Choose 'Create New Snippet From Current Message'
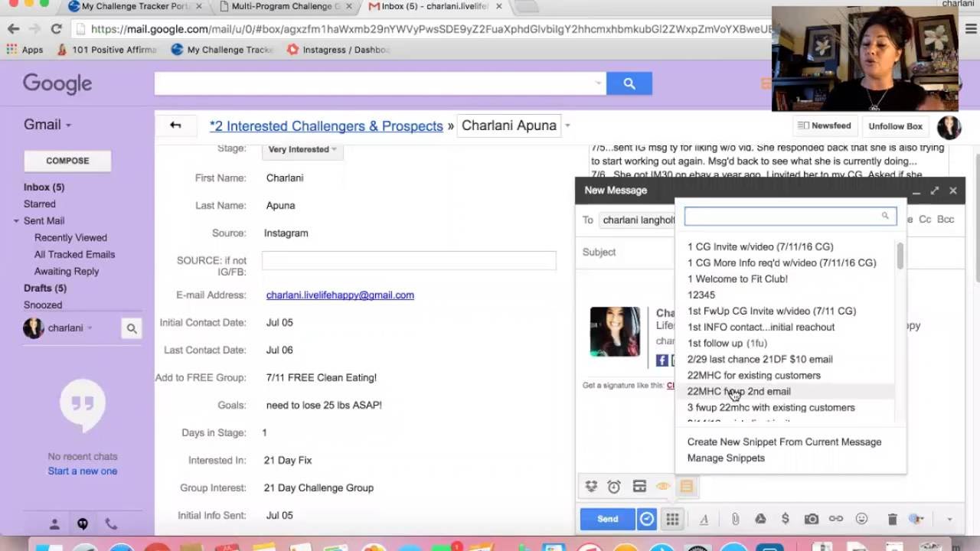The image size is (980, 551). (784, 442)
